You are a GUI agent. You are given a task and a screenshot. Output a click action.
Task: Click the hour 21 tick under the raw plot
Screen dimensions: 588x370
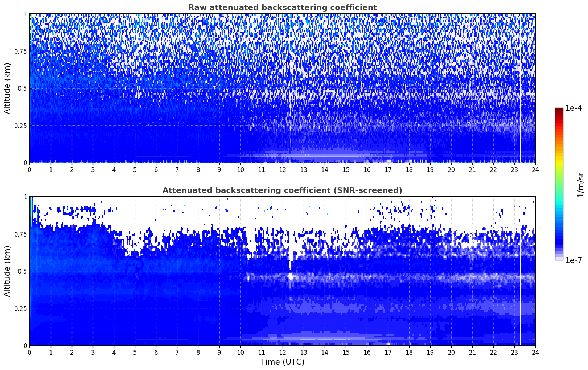click(x=472, y=169)
